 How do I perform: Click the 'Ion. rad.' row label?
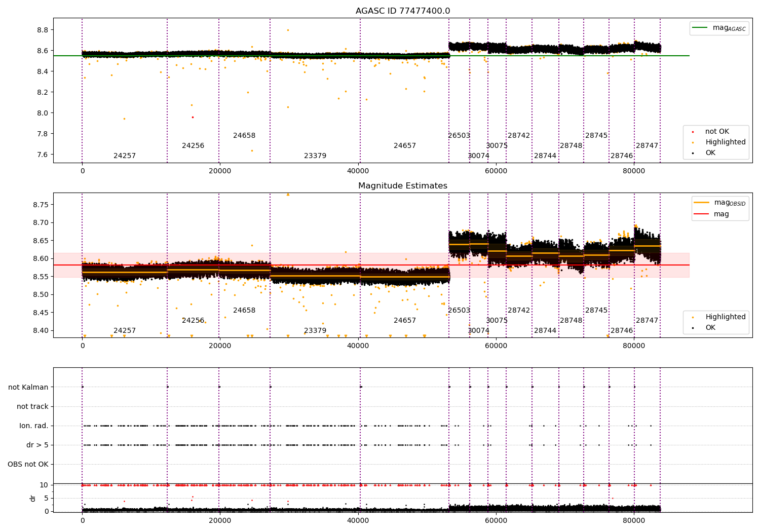tap(34, 426)
